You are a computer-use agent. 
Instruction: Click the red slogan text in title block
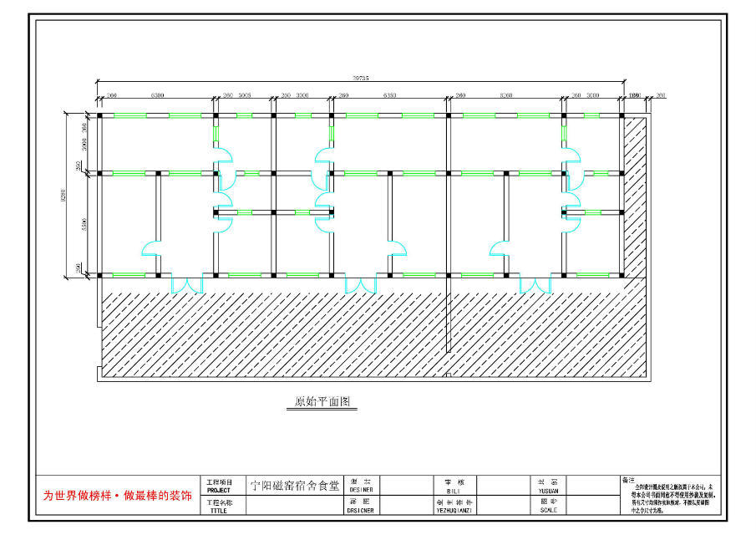pyautogui.click(x=117, y=496)
